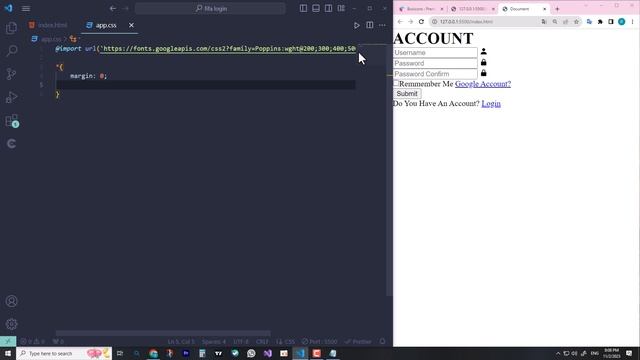Open the Search view in activity bar

click(11, 51)
